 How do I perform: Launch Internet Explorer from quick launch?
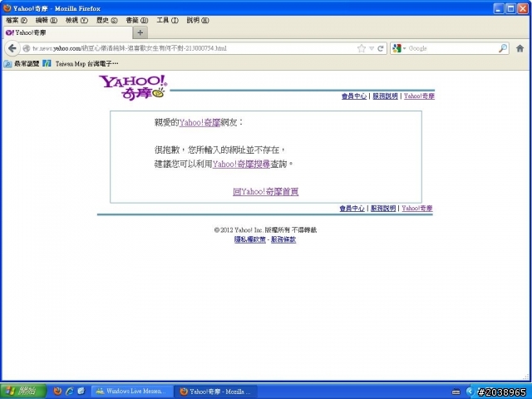pos(70,392)
